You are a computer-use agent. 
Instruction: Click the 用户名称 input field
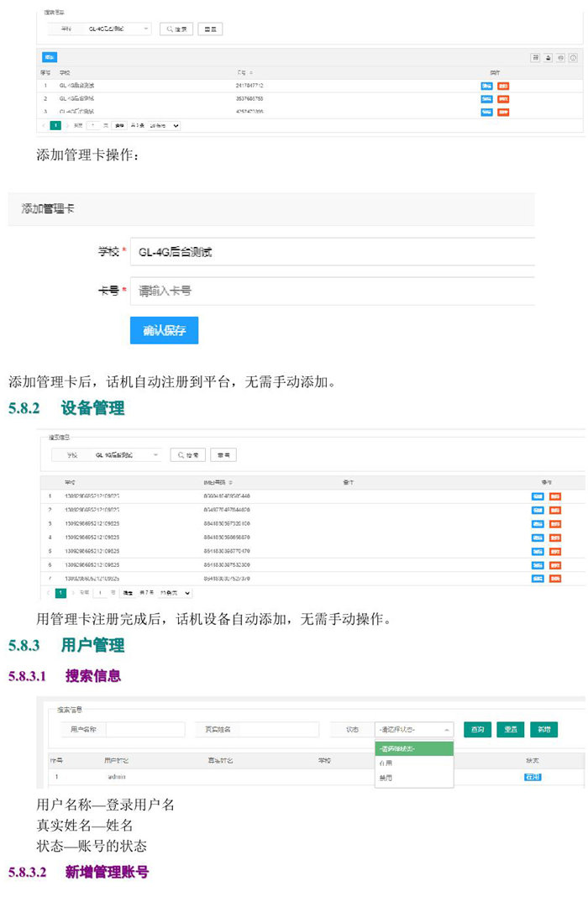pyautogui.click(x=144, y=730)
